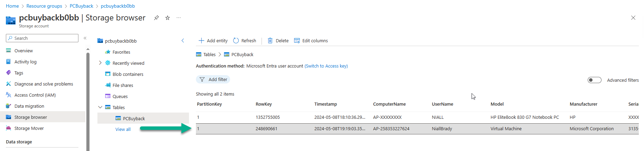644x151 pixels.
Task: Click the Add entity plus icon
Action: 201,41
